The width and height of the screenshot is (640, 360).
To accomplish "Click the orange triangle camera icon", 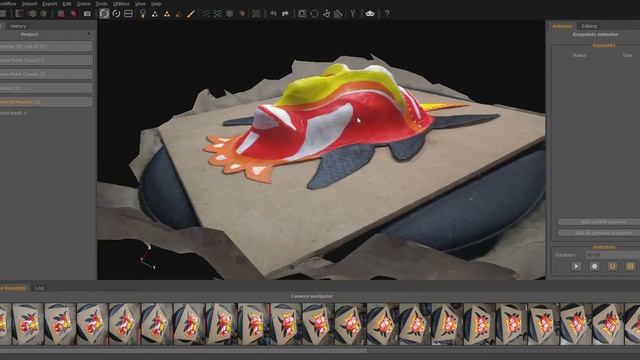I will click(x=167, y=14).
